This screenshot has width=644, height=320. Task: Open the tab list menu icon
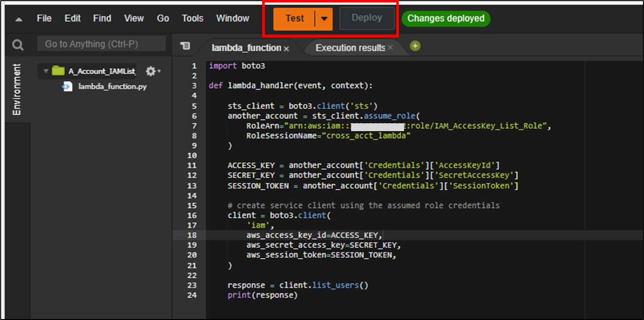(185, 46)
